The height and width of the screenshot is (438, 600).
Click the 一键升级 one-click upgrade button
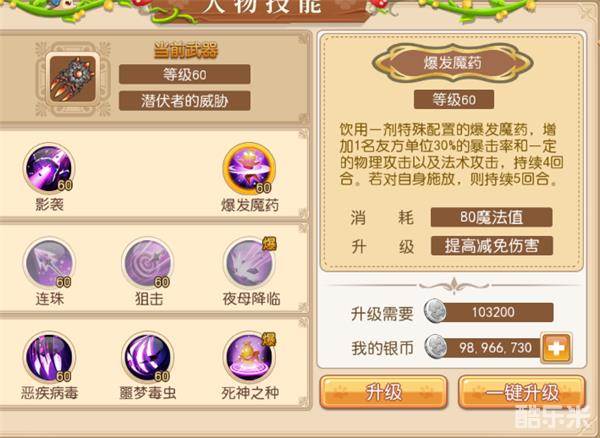(522, 392)
